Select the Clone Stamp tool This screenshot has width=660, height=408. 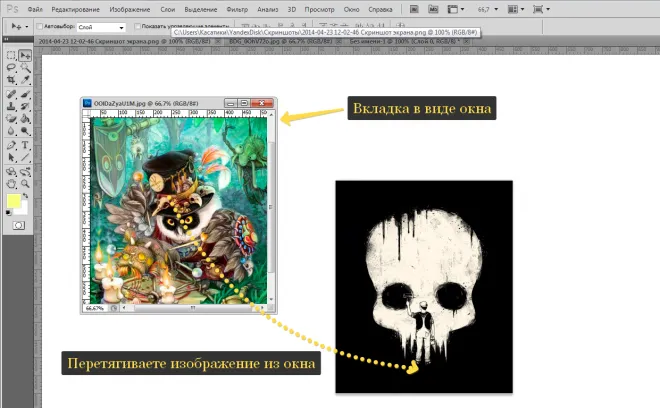[x=11, y=107]
